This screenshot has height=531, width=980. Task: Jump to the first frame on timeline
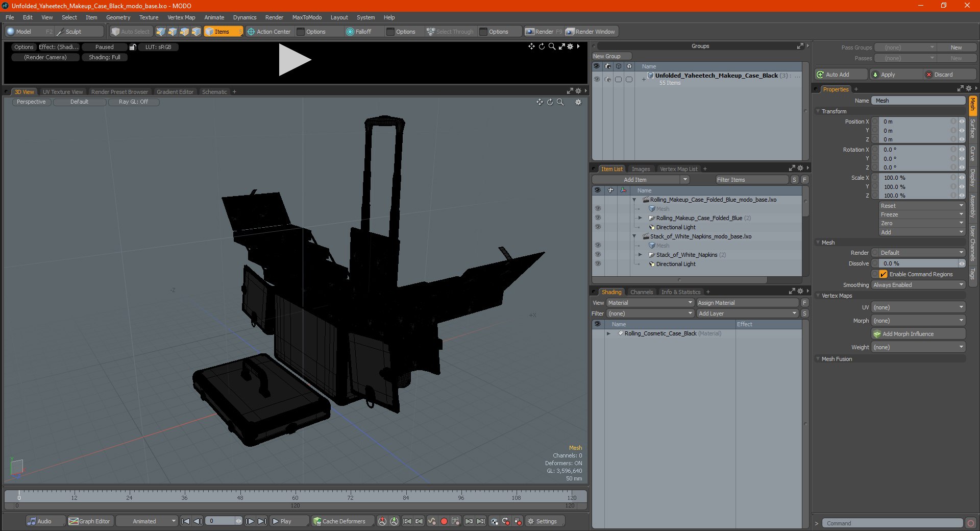(x=185, y=521)
